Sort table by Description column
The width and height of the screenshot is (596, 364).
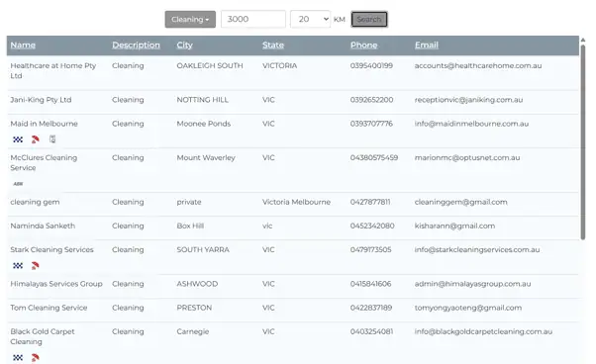136,45
